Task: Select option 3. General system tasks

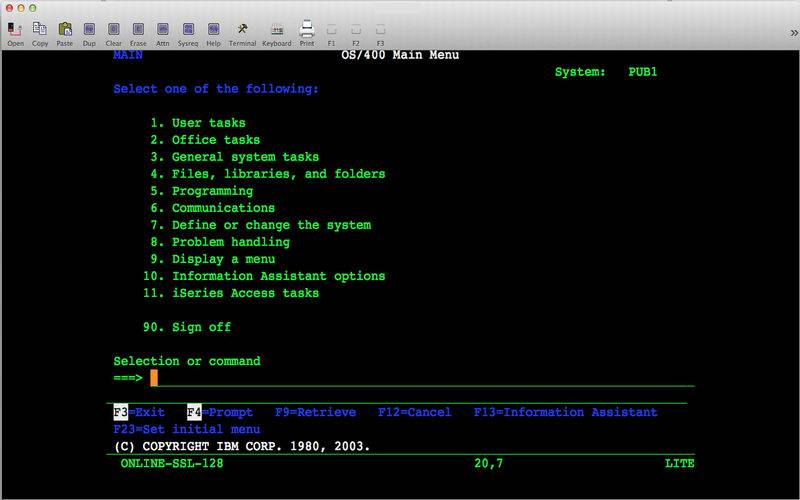Action: 235,157
